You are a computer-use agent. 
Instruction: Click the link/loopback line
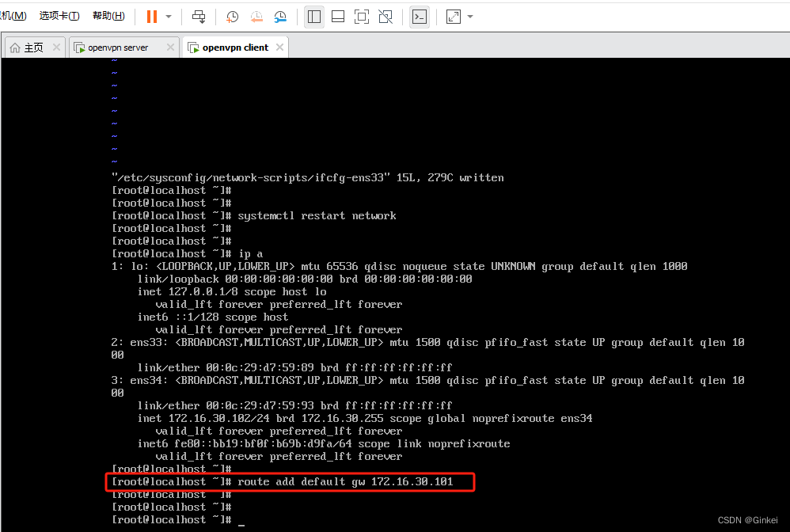pyautogui.click(x=305, y=279)
